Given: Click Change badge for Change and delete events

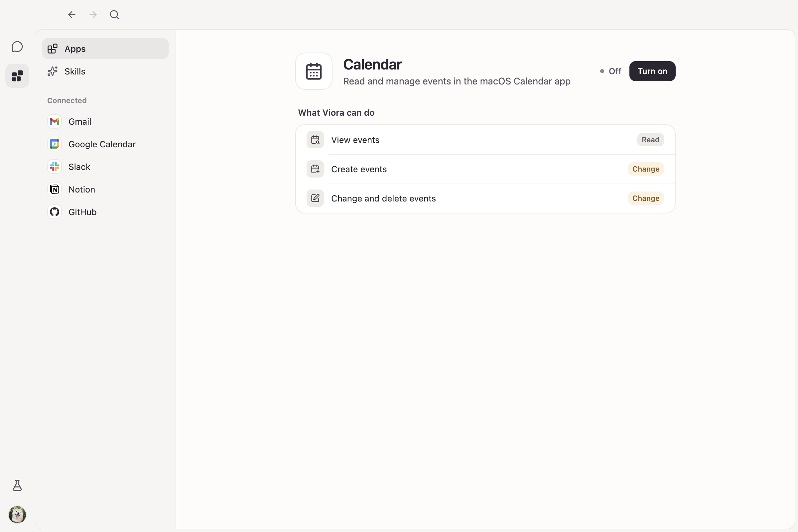Looking at the screenshot, I should (646, 198).
